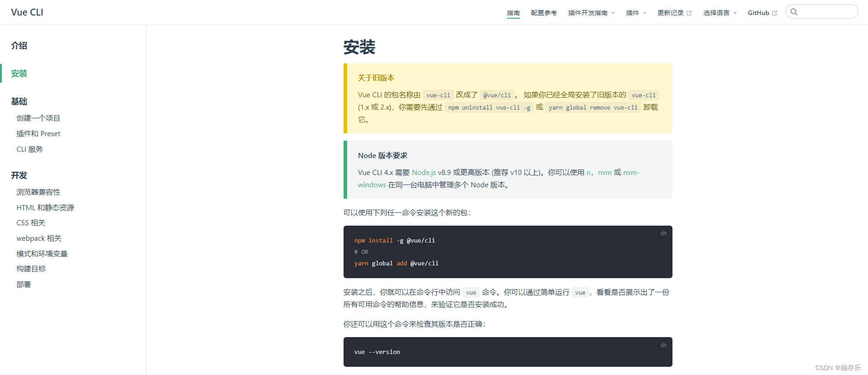The image size is (868, 375).
Task: Click the npm uninstall vue-cli -g code
Action: point(489,108)
